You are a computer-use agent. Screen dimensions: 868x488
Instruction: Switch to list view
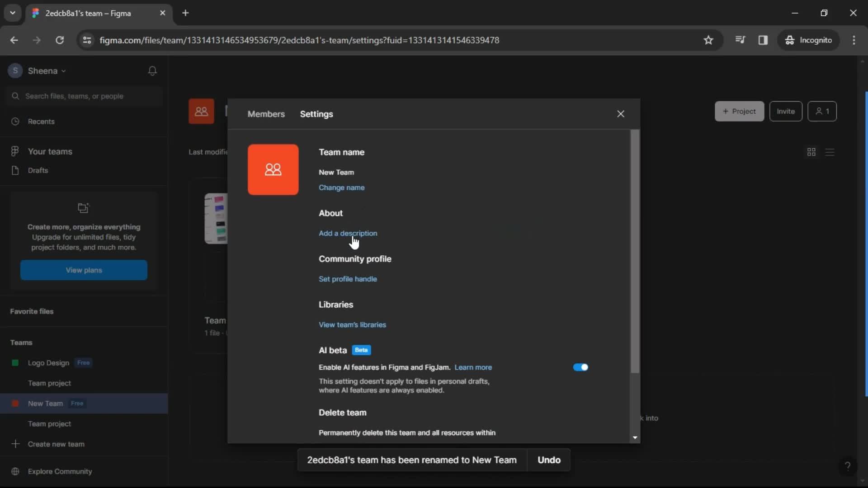tap(830, 152)
